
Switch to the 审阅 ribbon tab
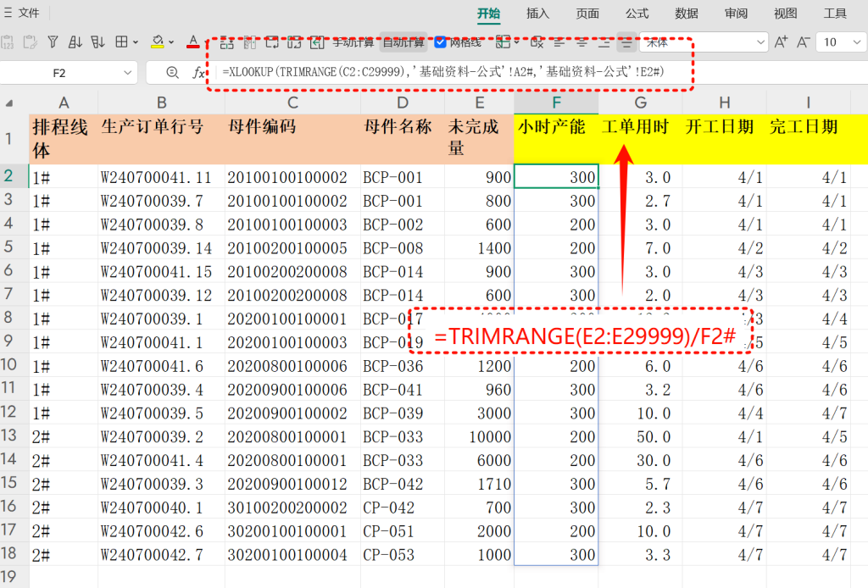[x=737, y=14]
